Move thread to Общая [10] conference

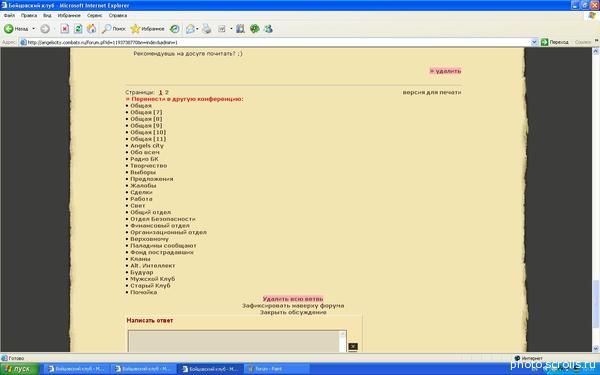coord(148,132)
